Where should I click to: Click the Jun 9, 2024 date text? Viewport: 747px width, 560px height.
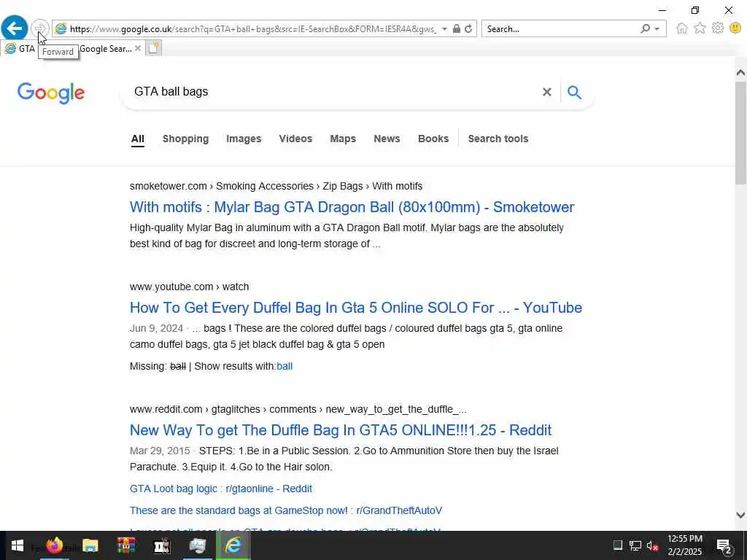156,329
